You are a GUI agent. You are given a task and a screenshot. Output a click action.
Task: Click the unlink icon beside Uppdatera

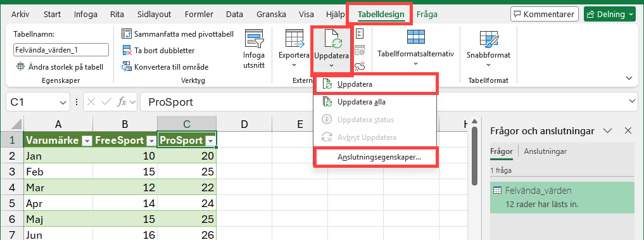click(x=360, y=66)
